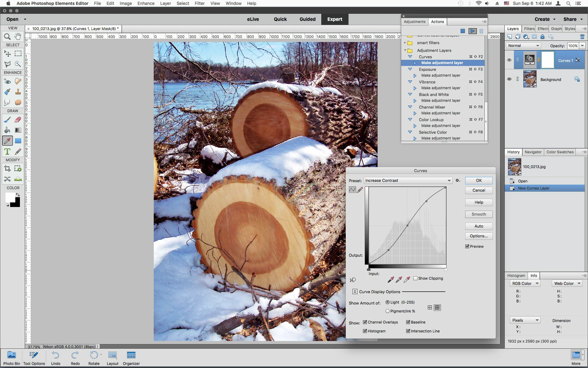This screenshot has height=368, width=588.
Task: Click the foreground color swatch
Action: [x=10, y=197]
